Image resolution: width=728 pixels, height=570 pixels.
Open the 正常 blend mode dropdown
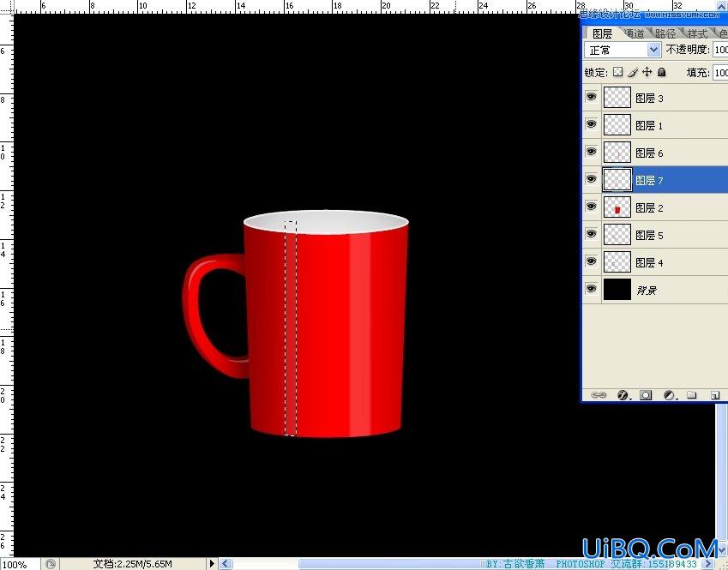tap(623, 50)
